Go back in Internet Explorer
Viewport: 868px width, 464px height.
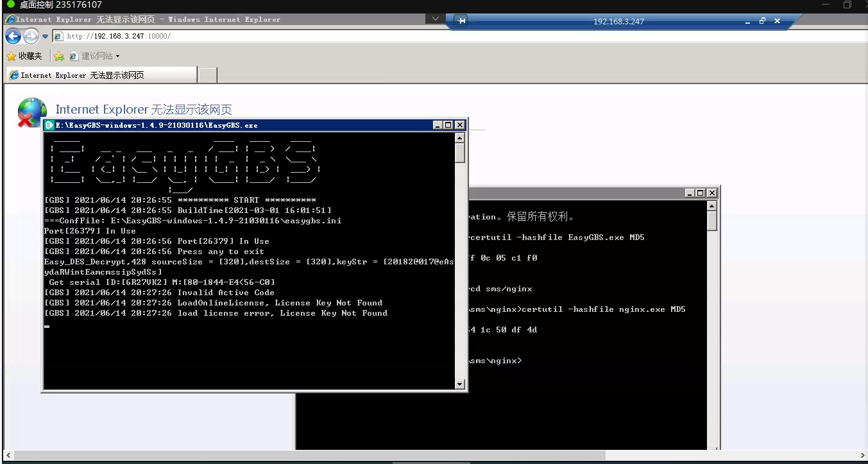13,36
